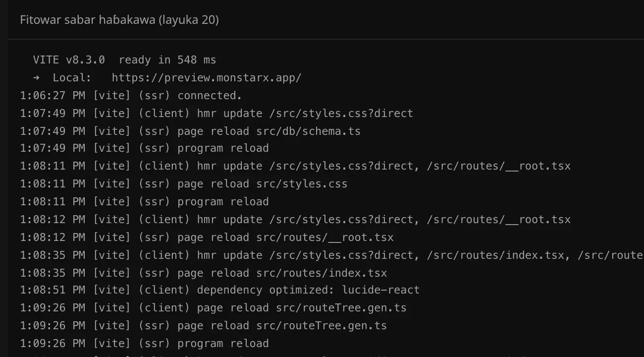
Task: Select the 1:08:35 PM hmr update index.tsx line
Action: [332, 255]
